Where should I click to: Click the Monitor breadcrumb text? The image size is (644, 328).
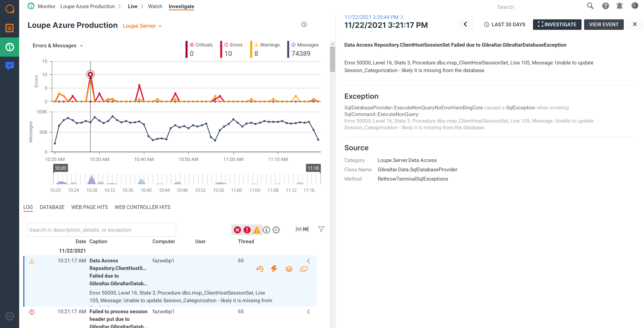(47, 6)
